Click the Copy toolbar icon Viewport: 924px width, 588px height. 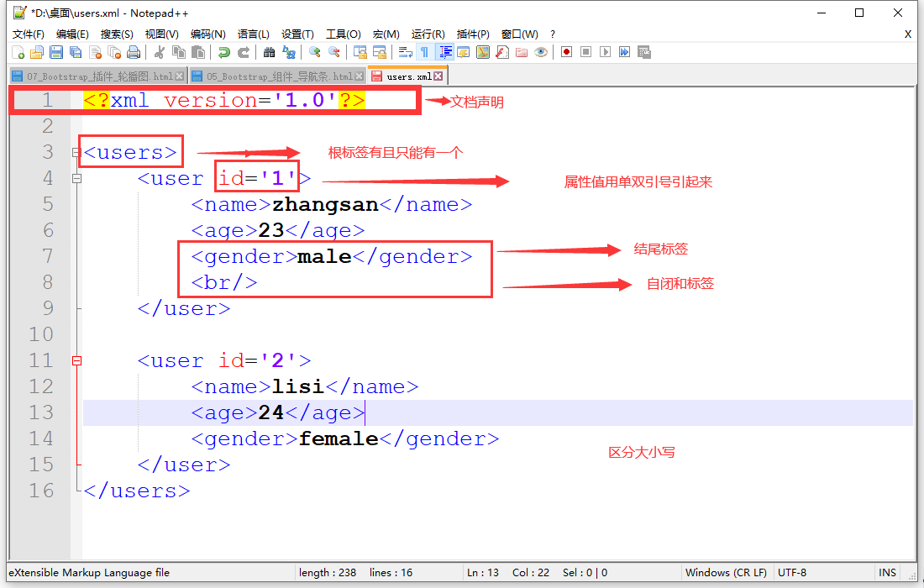[179, 52]
